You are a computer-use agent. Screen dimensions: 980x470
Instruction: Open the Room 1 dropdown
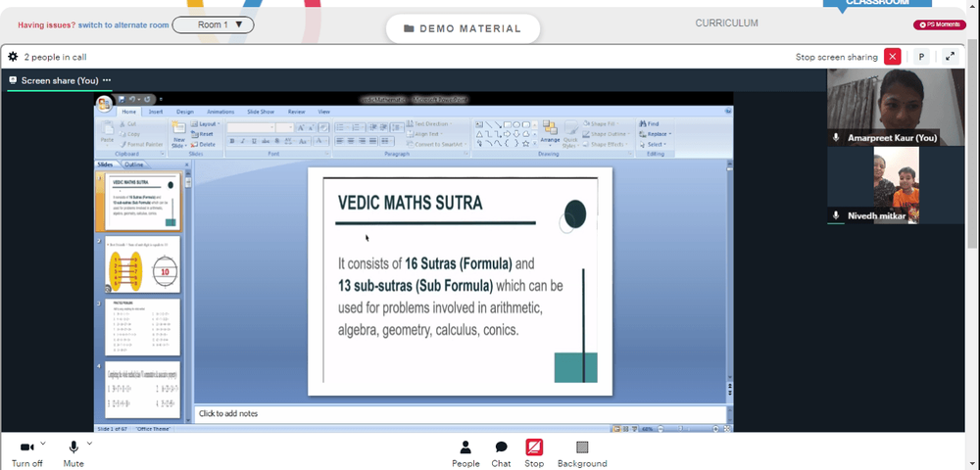[x=213, y=24]
